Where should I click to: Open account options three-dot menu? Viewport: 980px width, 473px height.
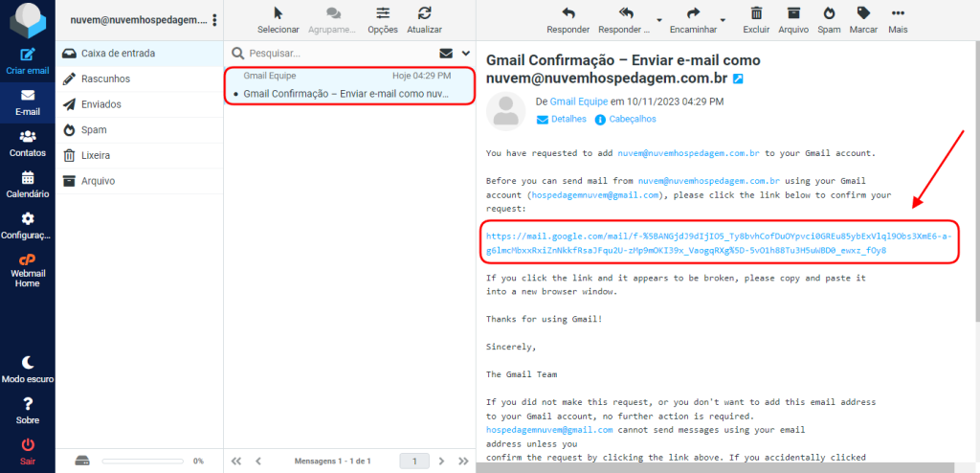coord(214,20)
